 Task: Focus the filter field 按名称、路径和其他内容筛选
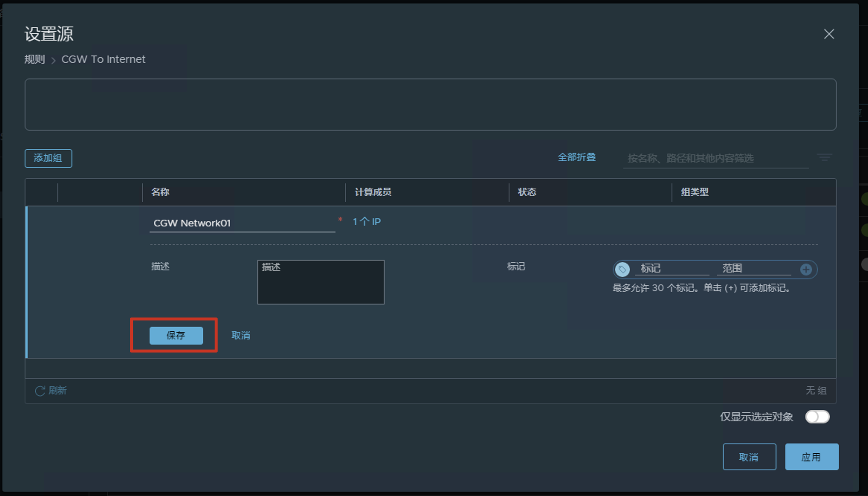(716, 158)
